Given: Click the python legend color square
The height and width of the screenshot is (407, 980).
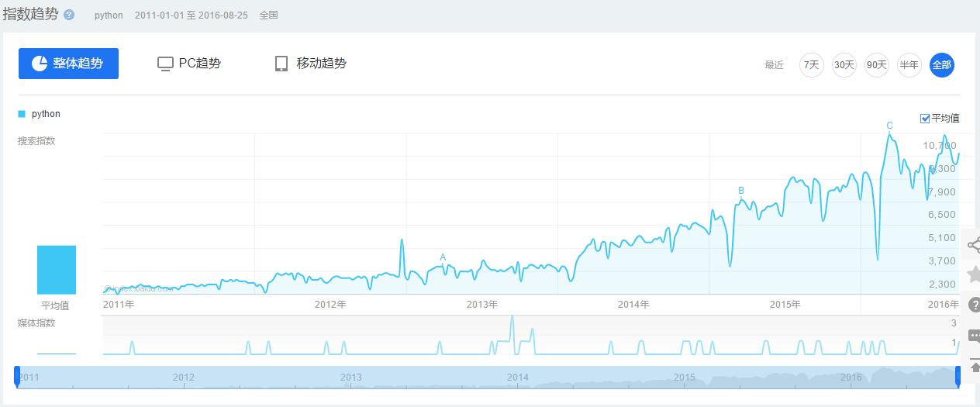Looking at the screenshot, I should tap(22, 114).
